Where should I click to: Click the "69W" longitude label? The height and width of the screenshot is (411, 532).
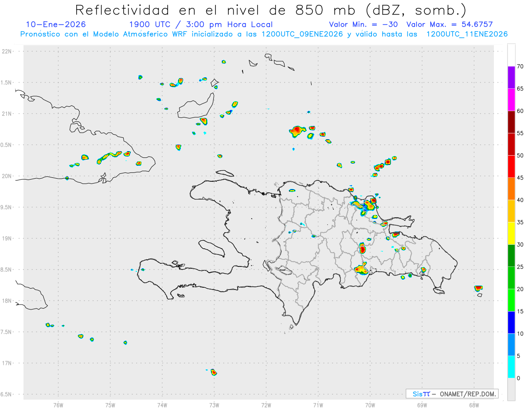(422, 405)
